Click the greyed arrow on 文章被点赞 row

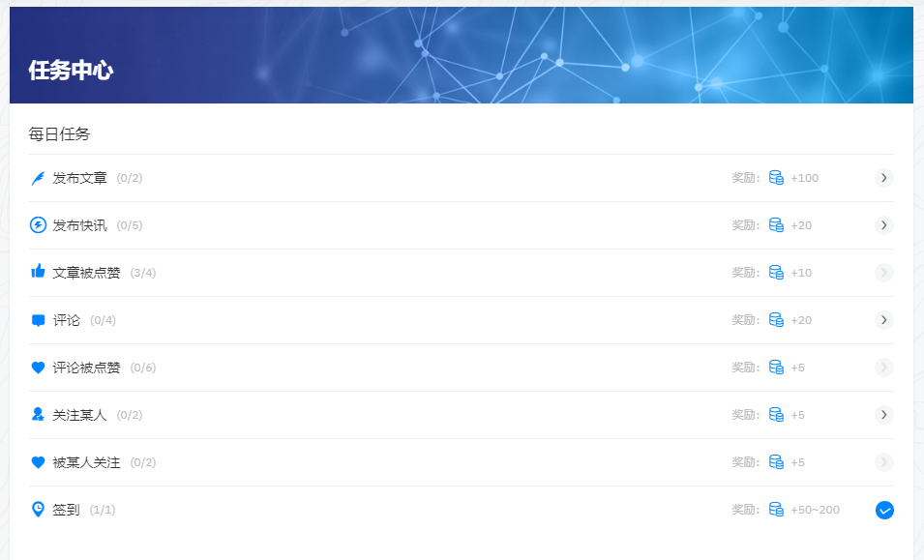[884, 273]
